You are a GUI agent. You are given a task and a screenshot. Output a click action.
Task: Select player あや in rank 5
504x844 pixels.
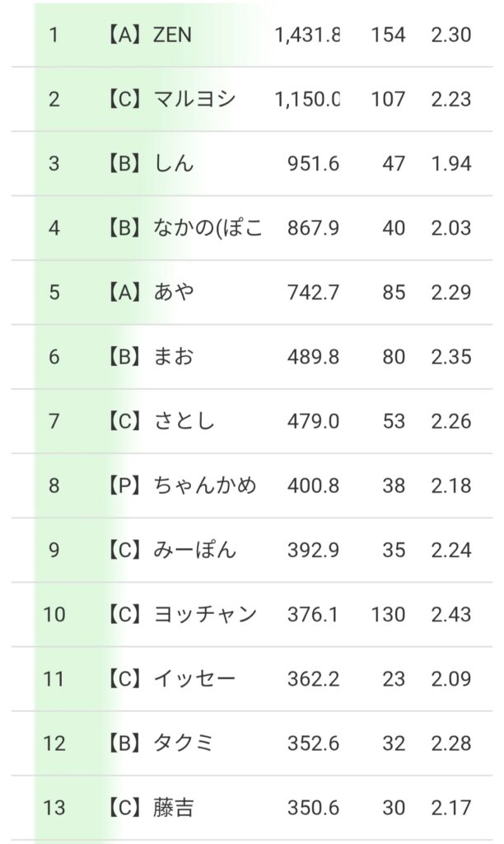174,293
